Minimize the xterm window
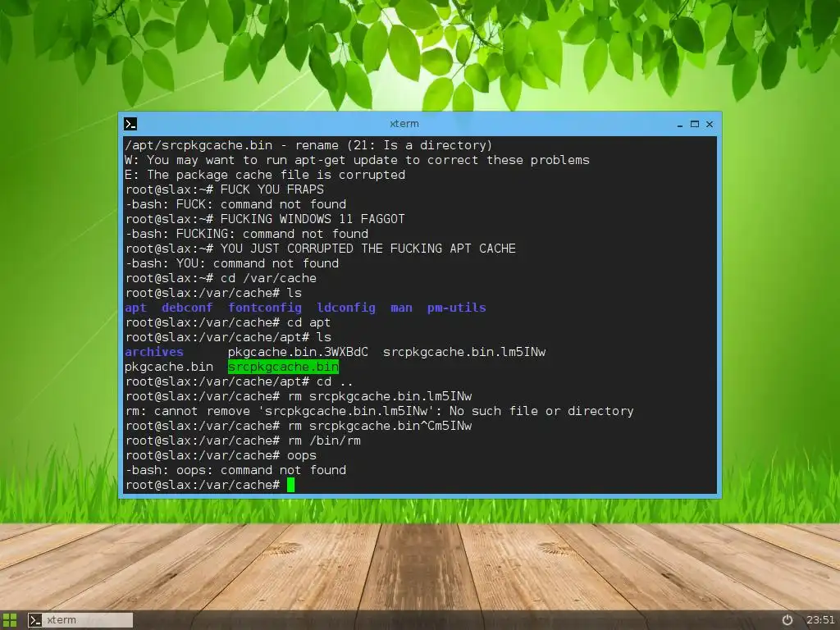 (x=680, y=125)
